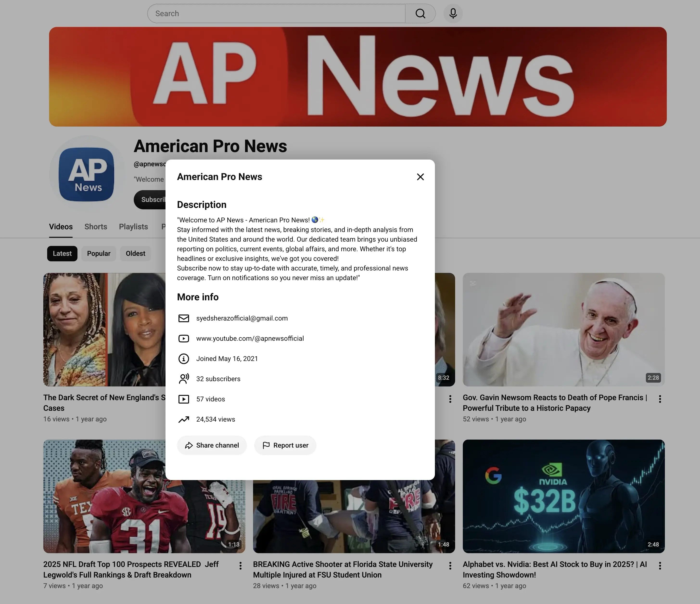Open Pope Francis video thumbnail
The height and width of the screenshot is (604, 700).
point(564,329)
